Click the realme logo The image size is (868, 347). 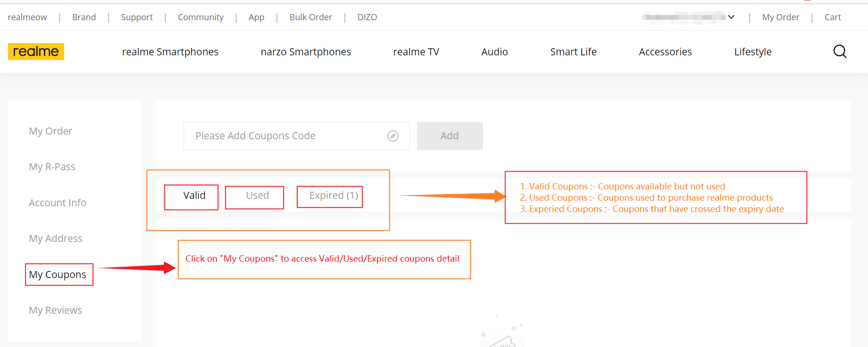(36, 52)
